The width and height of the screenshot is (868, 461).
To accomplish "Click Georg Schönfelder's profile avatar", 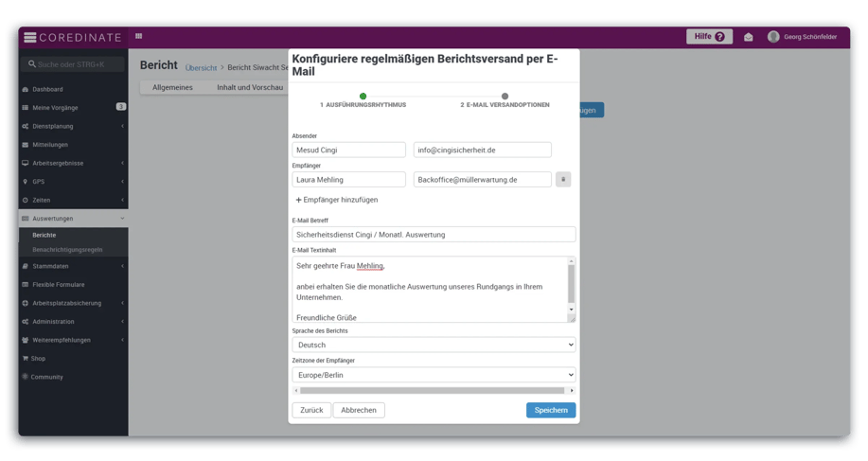I will pyautogui.click(x=773, y=37).
